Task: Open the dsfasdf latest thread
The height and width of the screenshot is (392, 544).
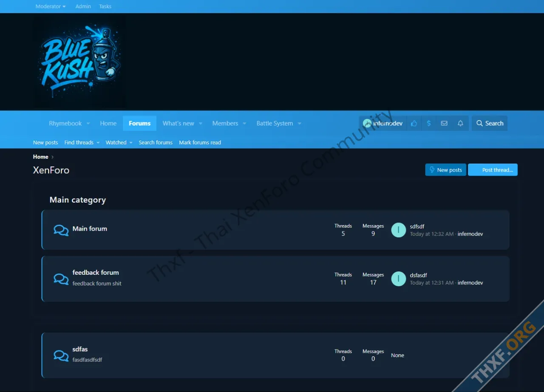Action: [419, 275]
